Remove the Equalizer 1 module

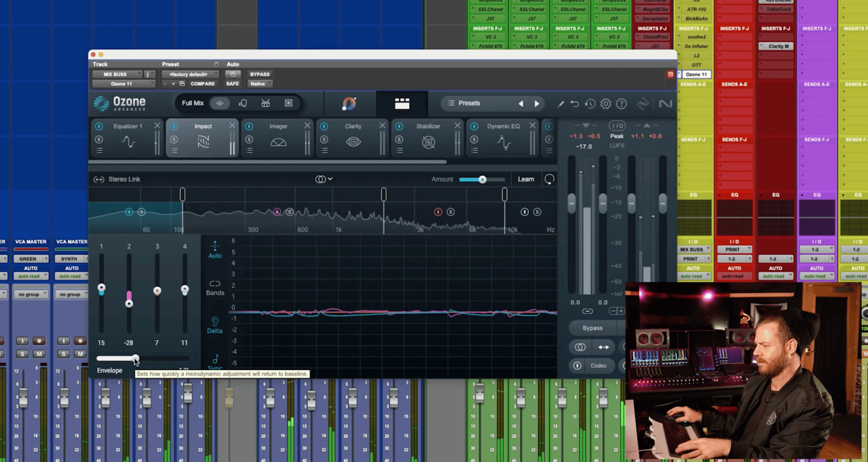[x=157, y=126]
